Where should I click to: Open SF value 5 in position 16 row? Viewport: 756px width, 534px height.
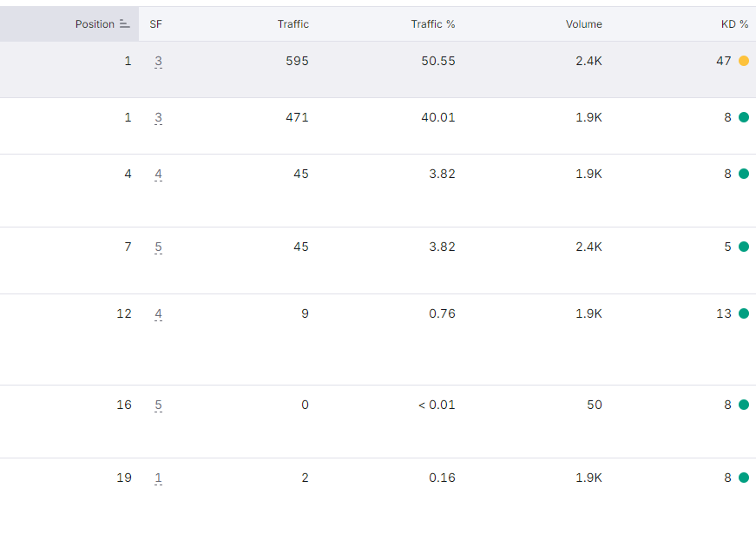click(x=158, y=405)
